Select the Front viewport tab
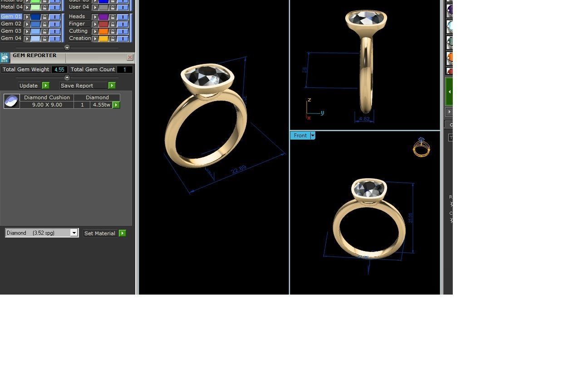 300,136
